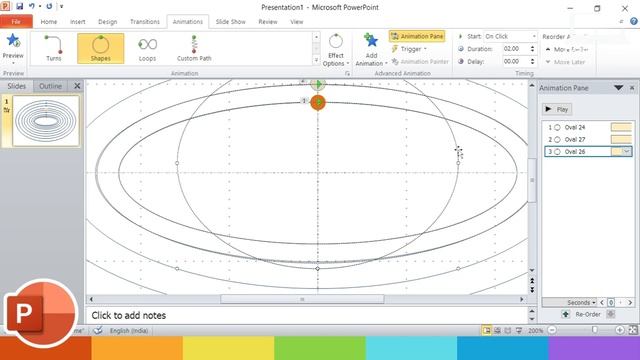The width and height of the screenshot is (640, 360).
Task: Select Oval 24 animation entry
Action: [x=588, y=127]
